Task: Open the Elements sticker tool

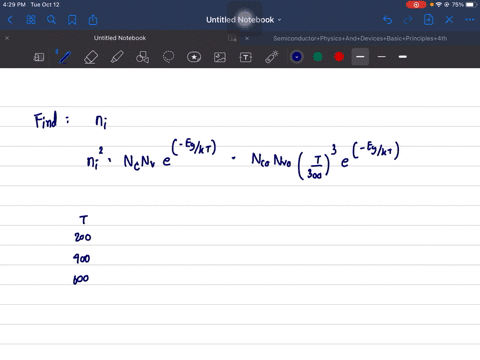Action: [194, 57]
